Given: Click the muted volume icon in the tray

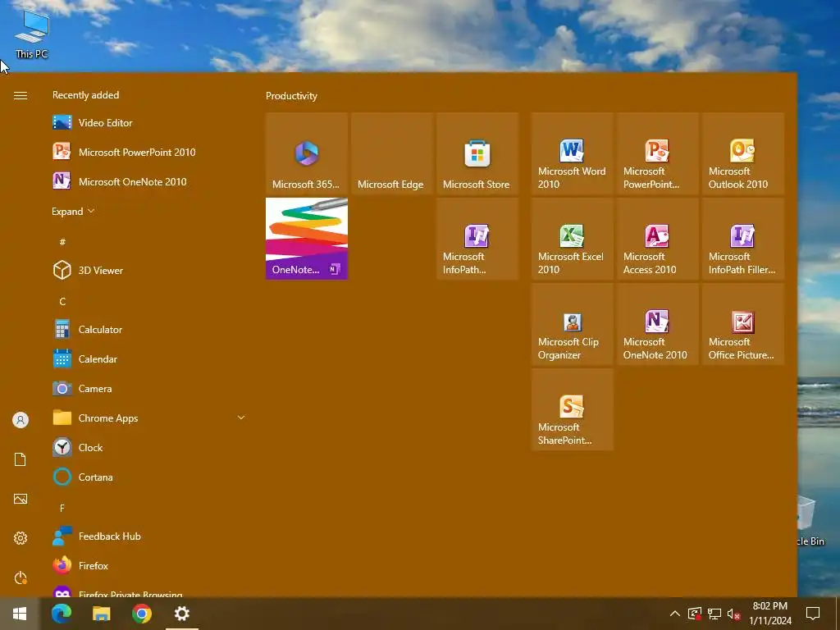Looking at the screenshot, I should pos(734,614).
